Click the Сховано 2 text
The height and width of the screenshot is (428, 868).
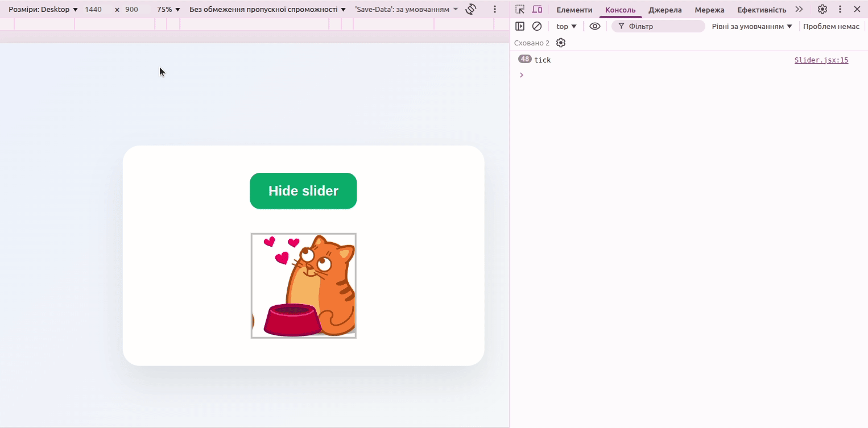pos(532,43)
